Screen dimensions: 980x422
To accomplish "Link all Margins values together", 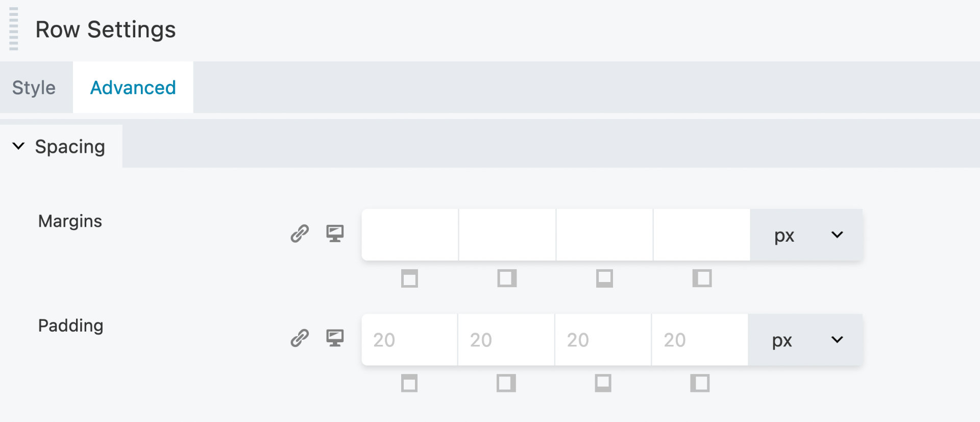I will 300,233.
